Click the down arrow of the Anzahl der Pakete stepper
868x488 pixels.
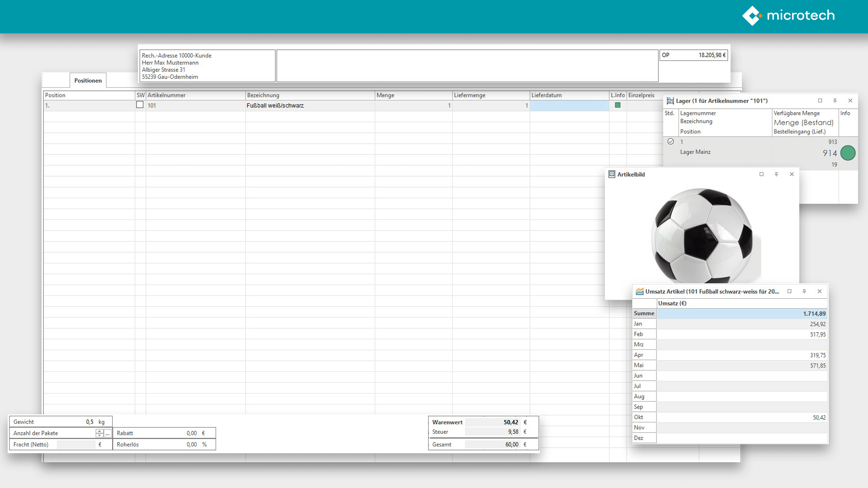pos(99,435)
